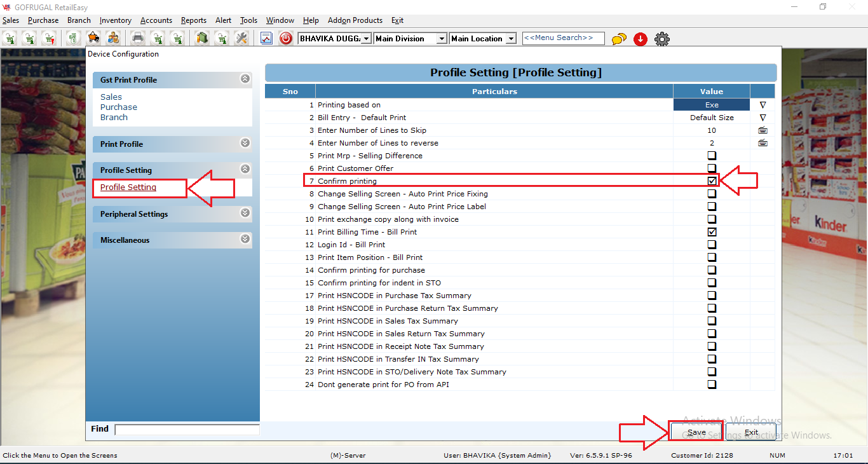Expand the Peripheral Settings section

[x=245, y=213]
